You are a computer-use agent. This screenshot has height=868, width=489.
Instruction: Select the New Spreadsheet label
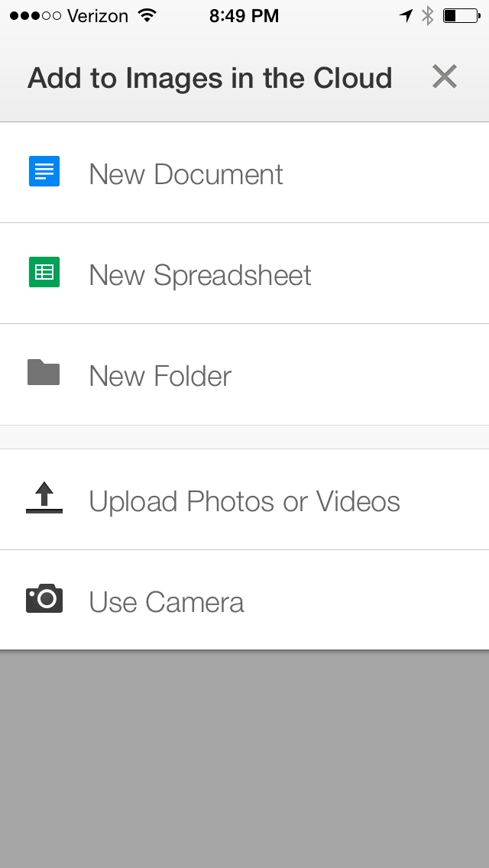coord(200,275)
